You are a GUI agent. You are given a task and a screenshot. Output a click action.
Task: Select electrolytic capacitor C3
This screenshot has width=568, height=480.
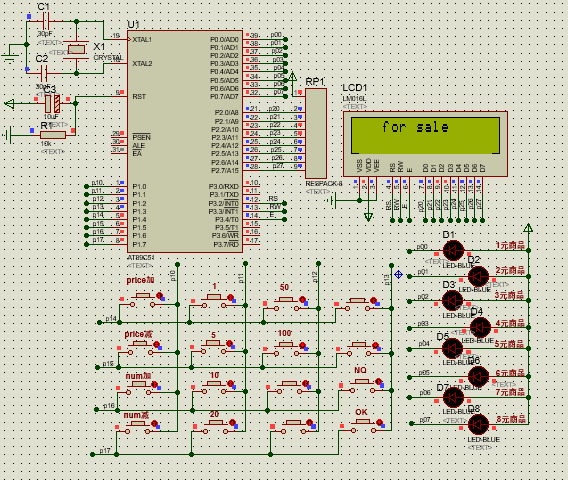click(x=53, y=104)
